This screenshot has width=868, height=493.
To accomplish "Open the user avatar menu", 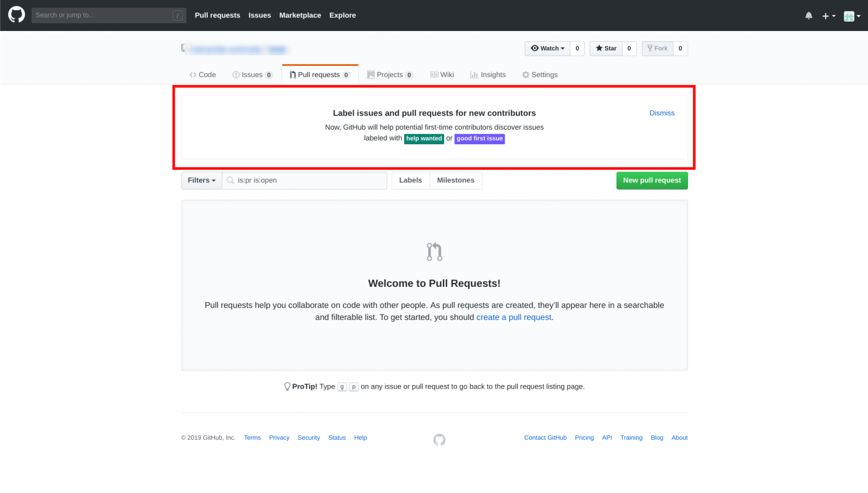I will tap(852, 16).
